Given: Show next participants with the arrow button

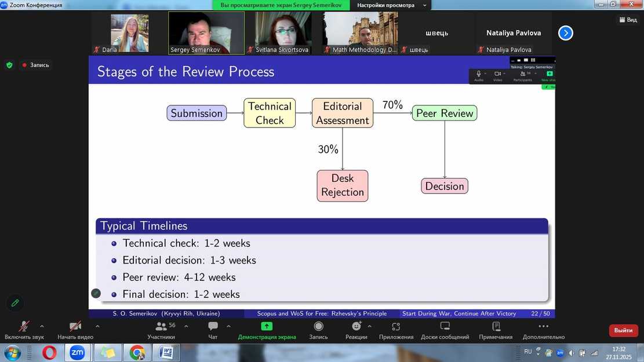Looking at the screenshot, I should click(x=566, y=33).
